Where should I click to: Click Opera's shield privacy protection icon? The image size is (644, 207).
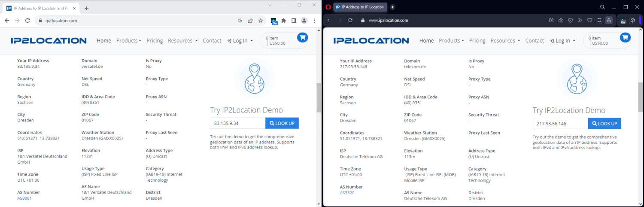[x=571, y=20]
